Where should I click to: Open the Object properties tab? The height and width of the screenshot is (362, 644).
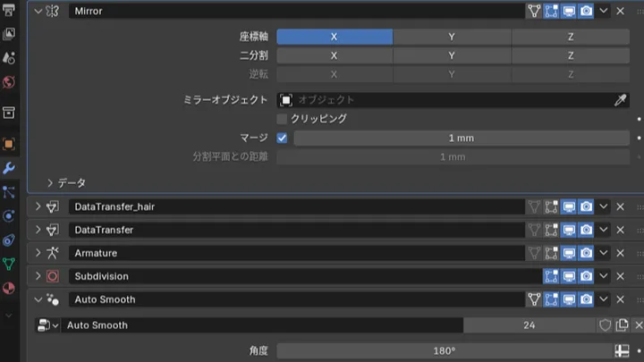pyautogui.click(x=9, y=144)
